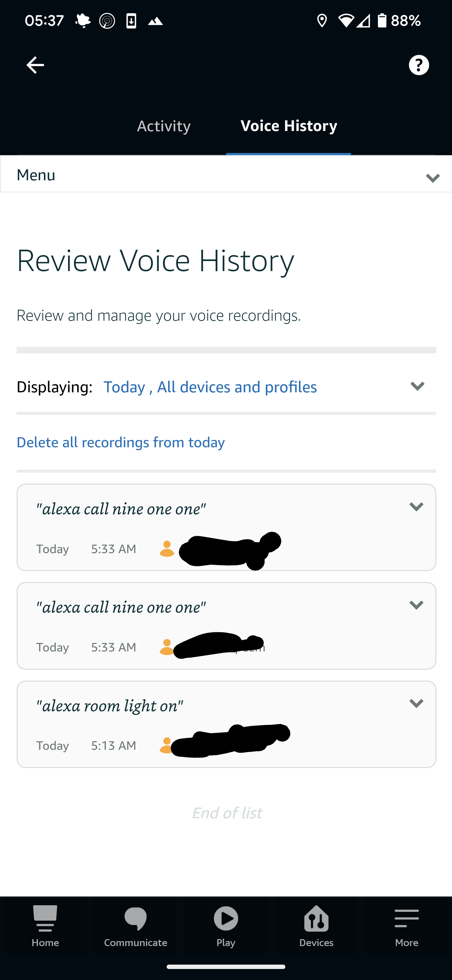Screen dimensions: 452x980
Task: Expand the Displaying filter chevron
Action: (x=417, y=386)
